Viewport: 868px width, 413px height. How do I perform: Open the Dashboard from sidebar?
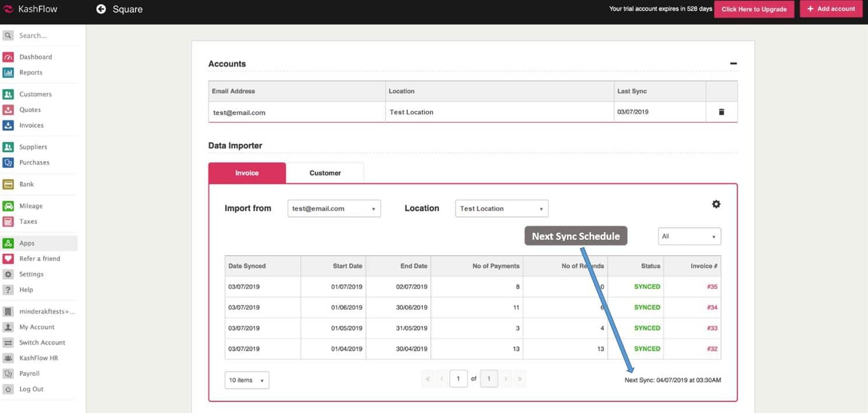(35, 57)
